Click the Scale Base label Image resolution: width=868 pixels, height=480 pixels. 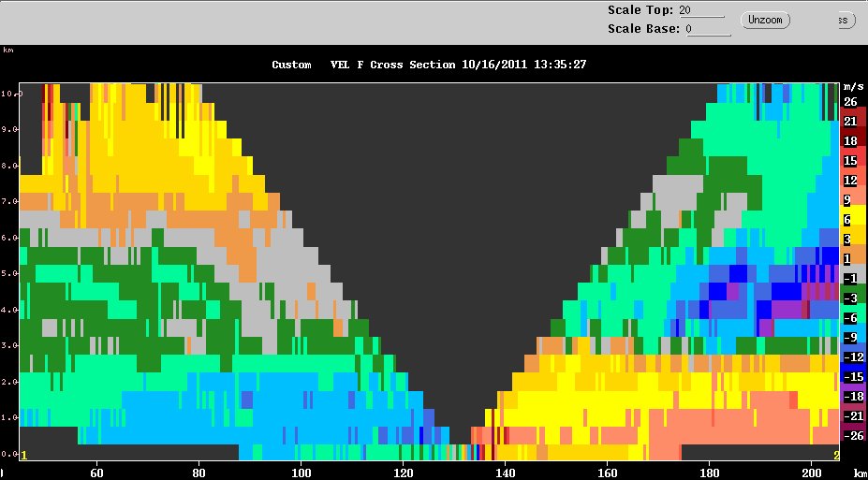[644, 29]
